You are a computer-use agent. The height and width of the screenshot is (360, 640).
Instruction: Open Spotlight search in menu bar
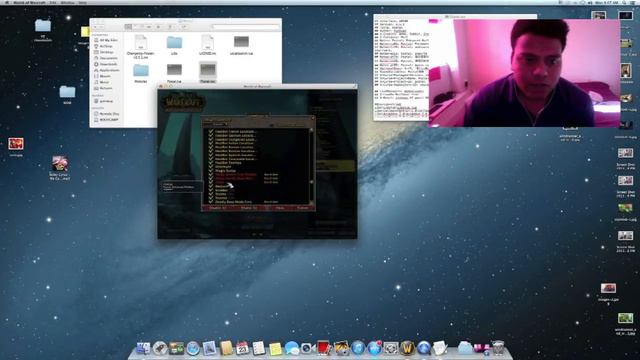click(x=625, y=2)
